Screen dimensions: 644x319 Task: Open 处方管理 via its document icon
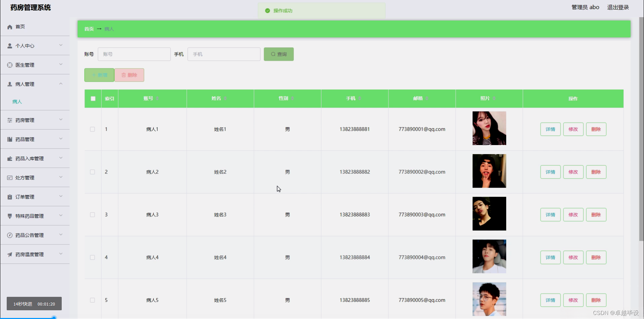pyautogui.click(x=9, y=177)
